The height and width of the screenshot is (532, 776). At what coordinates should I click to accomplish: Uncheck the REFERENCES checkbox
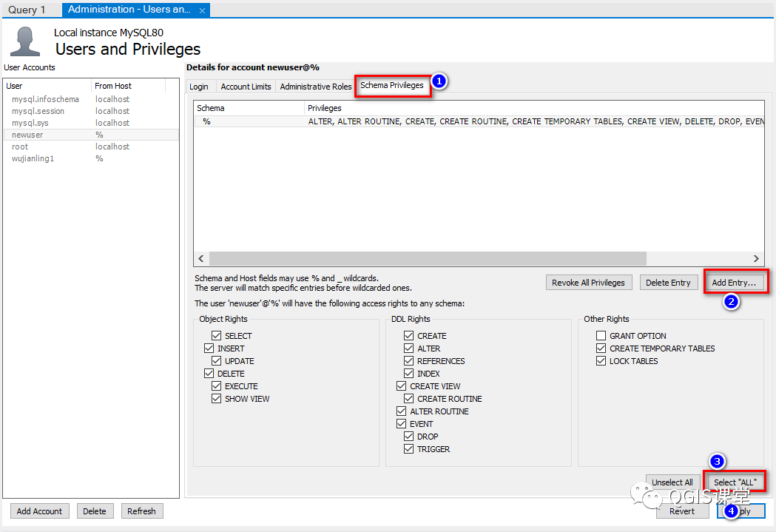point(409,361)
